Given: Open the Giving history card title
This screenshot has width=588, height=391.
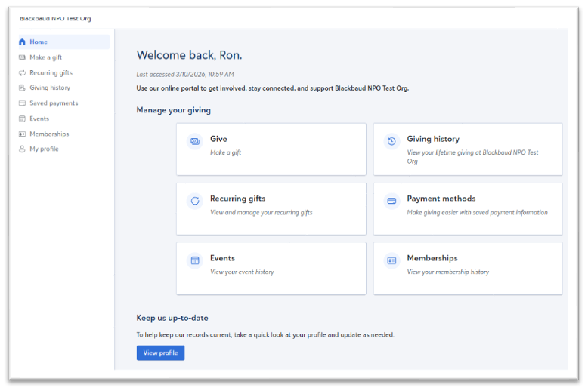Looking at the screenshot, I should pos(433,139).
